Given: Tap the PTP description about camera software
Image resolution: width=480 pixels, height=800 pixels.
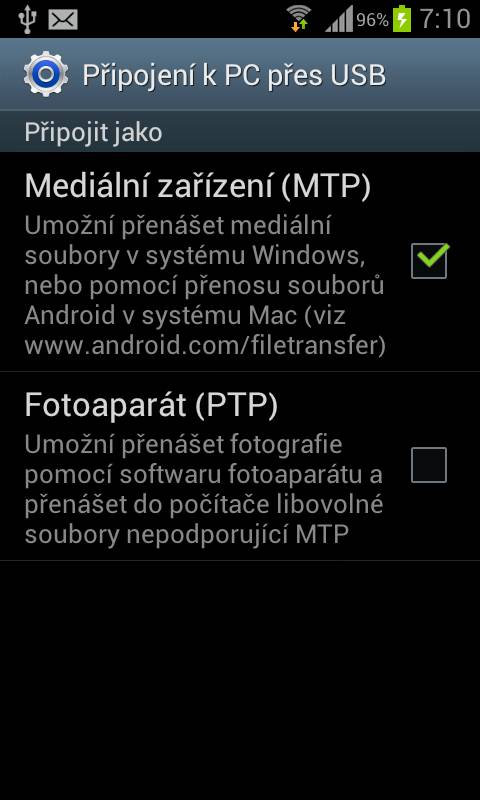Looking at the screenshot, I should 204,490.
